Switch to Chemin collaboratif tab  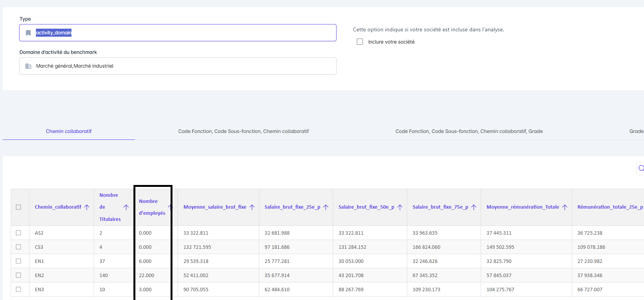[69, 131]
